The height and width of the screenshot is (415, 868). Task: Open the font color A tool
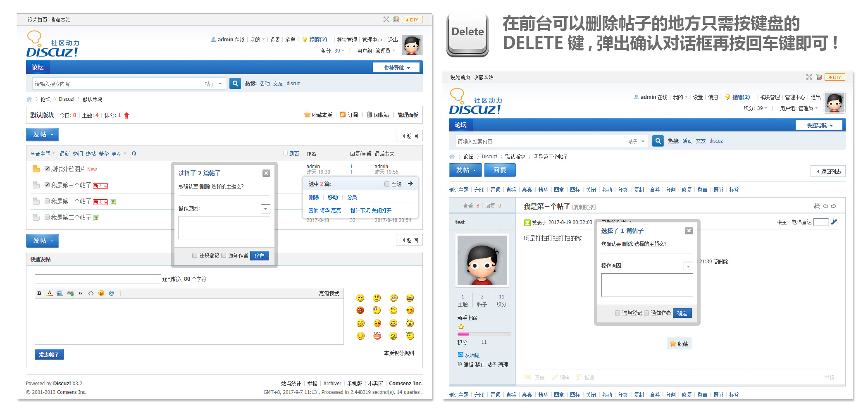[50, 293]
